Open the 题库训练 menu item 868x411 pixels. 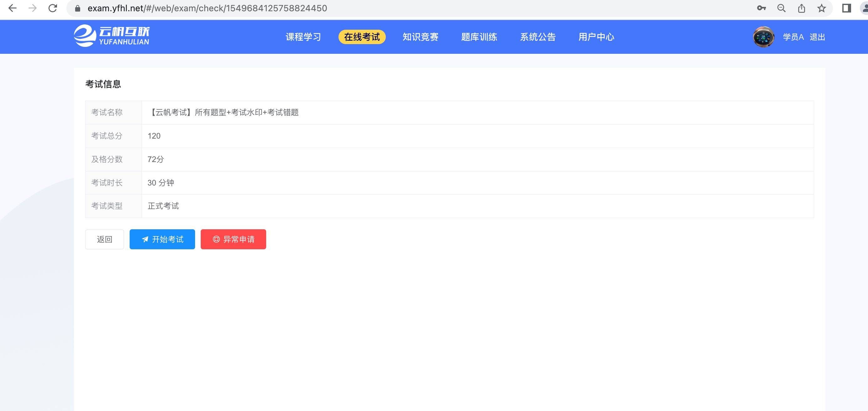point(479,37)
